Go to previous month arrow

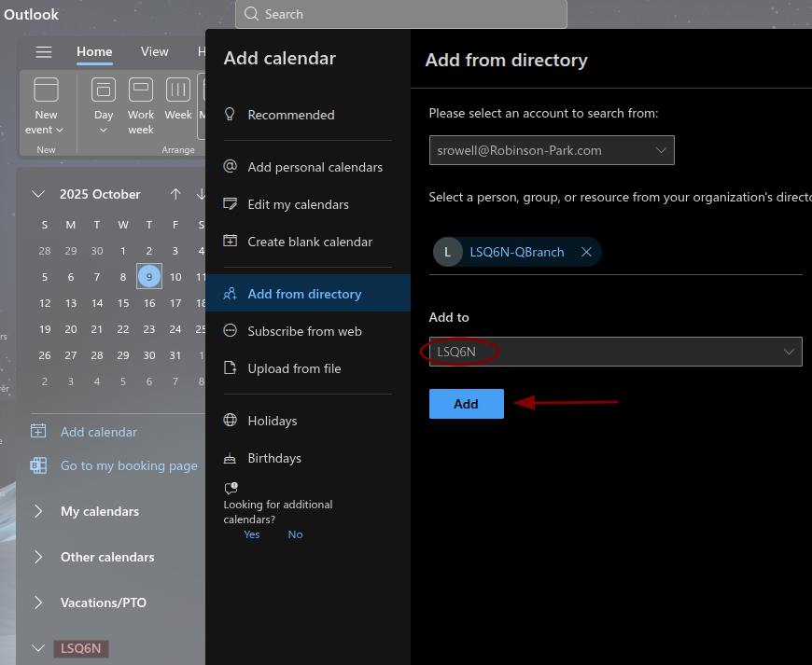click(x=175, y=194)
